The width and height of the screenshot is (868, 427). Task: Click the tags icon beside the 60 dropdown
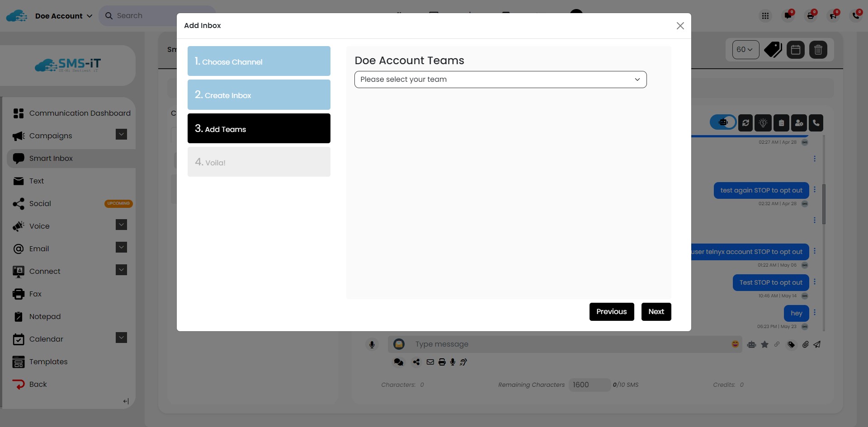coord(773,50)
